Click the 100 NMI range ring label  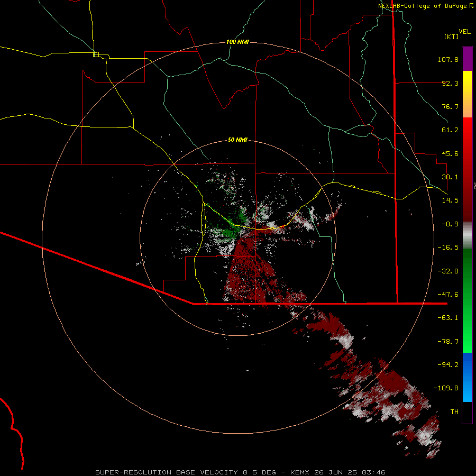pos(237,42)
